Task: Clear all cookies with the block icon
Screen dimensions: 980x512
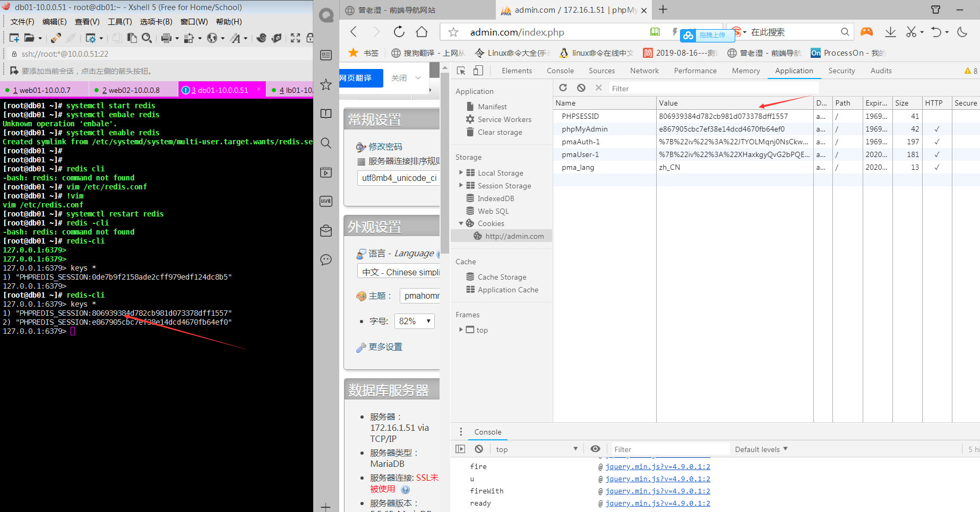Action: point(581,88)
